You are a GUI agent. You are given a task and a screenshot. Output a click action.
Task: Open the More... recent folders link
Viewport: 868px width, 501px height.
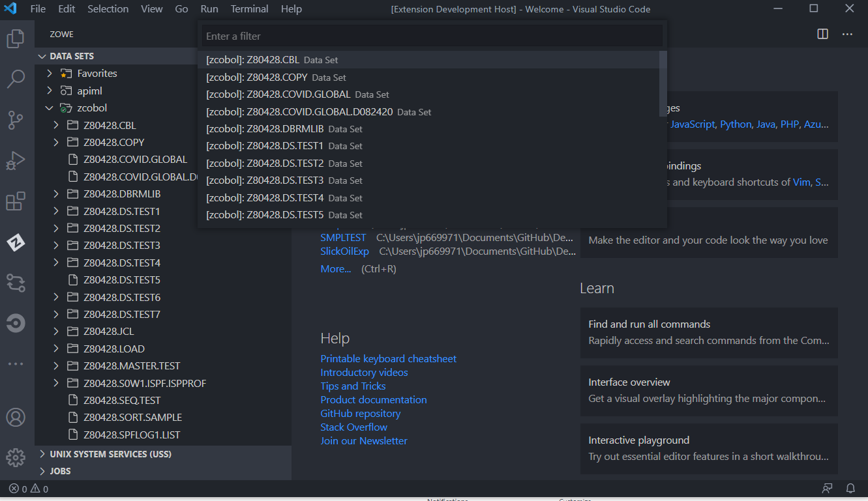(336, 269)
